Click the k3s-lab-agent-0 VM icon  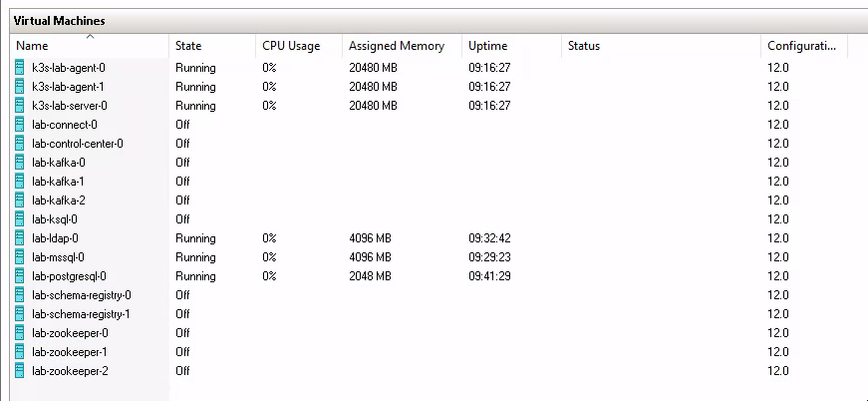click(x=20, y=68)
